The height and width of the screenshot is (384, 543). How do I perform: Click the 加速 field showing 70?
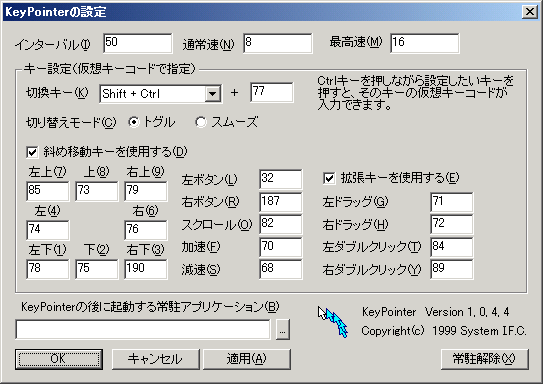click(281, 247)
